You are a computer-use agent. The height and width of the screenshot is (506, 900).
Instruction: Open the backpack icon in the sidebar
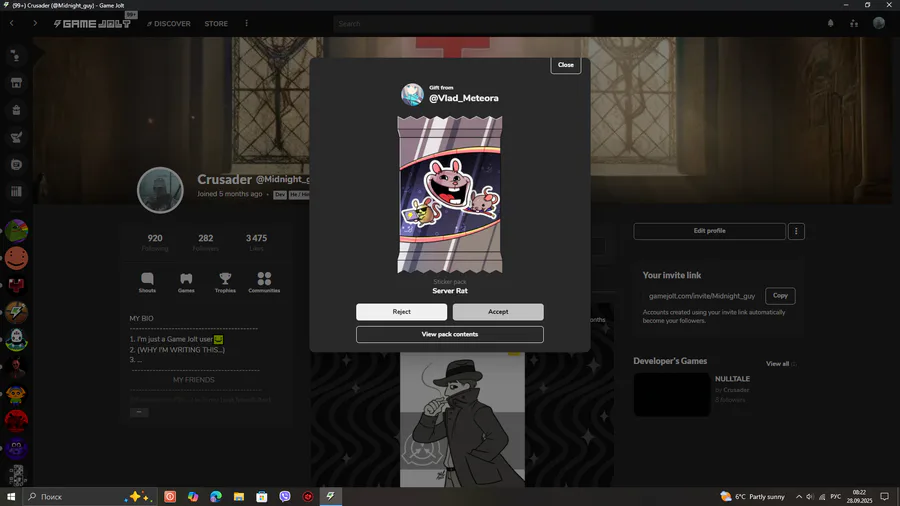[x=16, y=110]
